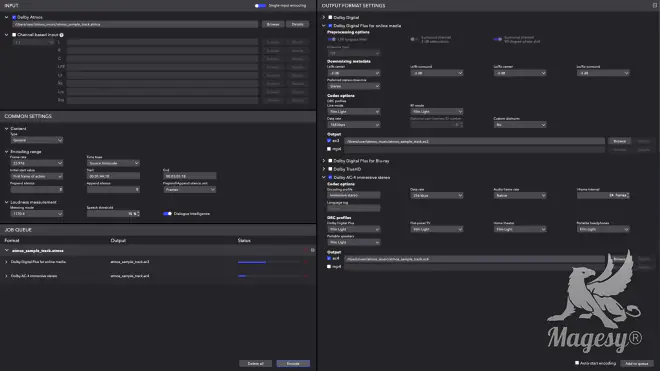Open the Time base dropdown

tap(113, 163)
